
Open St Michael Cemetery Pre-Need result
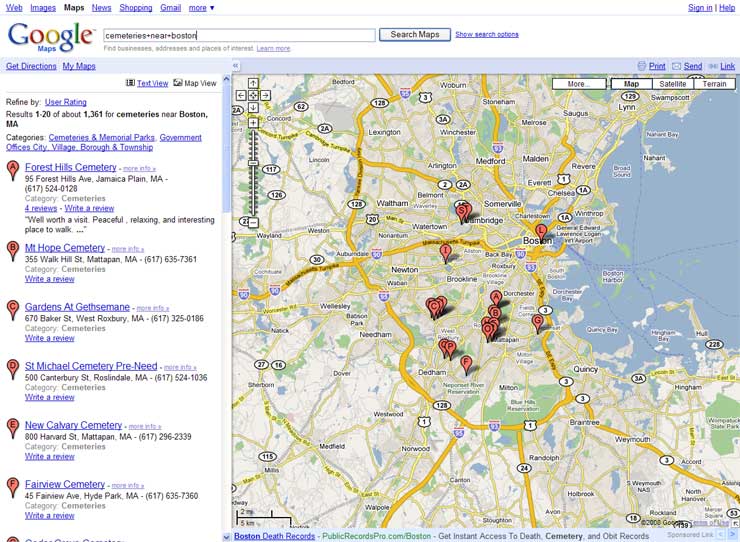click(x=91, y=366)
